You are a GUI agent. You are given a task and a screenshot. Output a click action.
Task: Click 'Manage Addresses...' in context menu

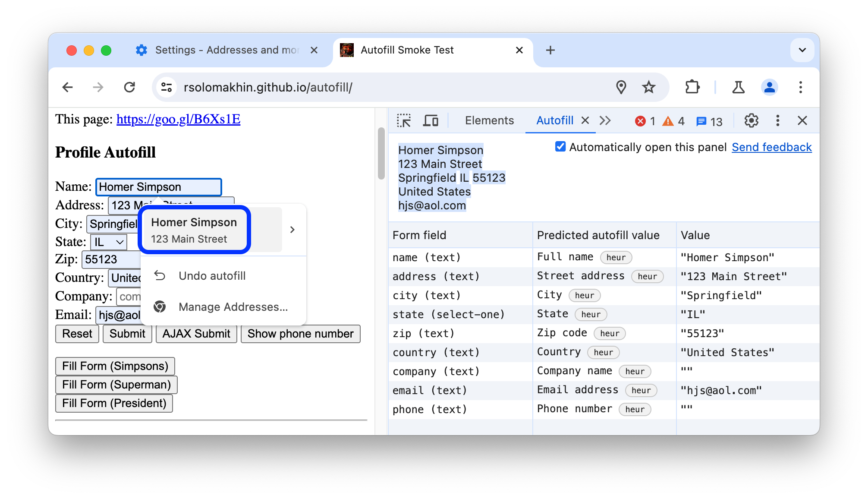pos(233,306)
